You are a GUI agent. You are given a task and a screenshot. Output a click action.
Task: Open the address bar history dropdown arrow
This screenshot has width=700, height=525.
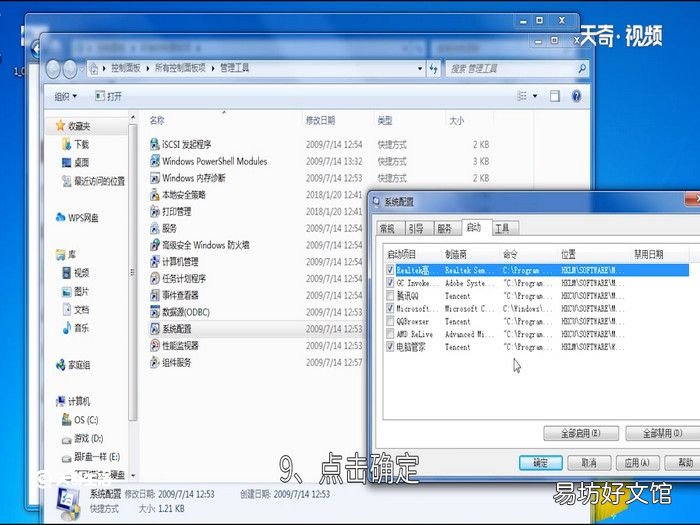click(420, 69)
